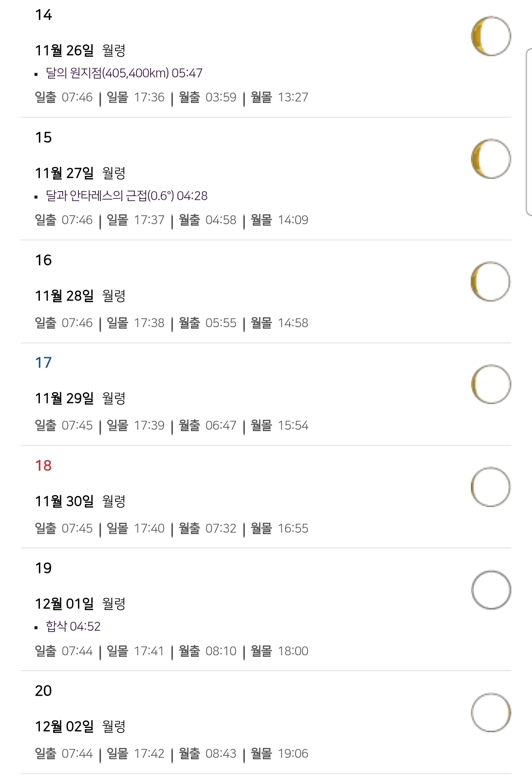Tap the moon phase icon for 11월 29일
The width and height of the screenshot is (532, 778).
491,384
